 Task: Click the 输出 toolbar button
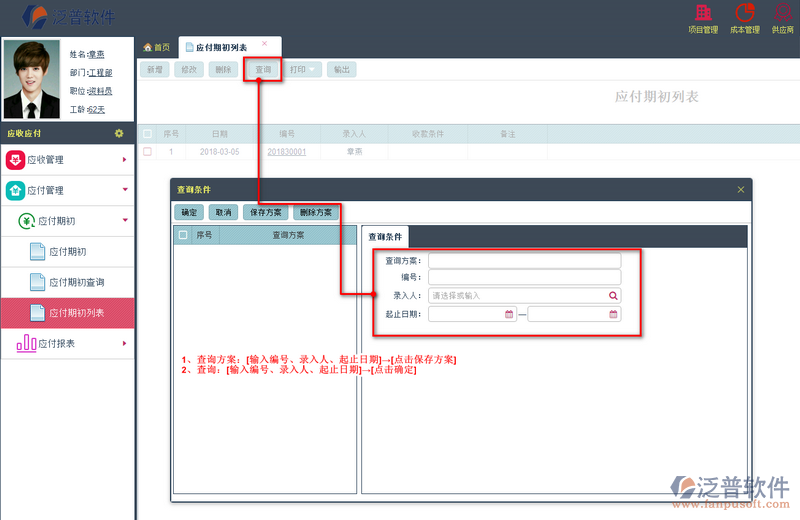(342, 69)
